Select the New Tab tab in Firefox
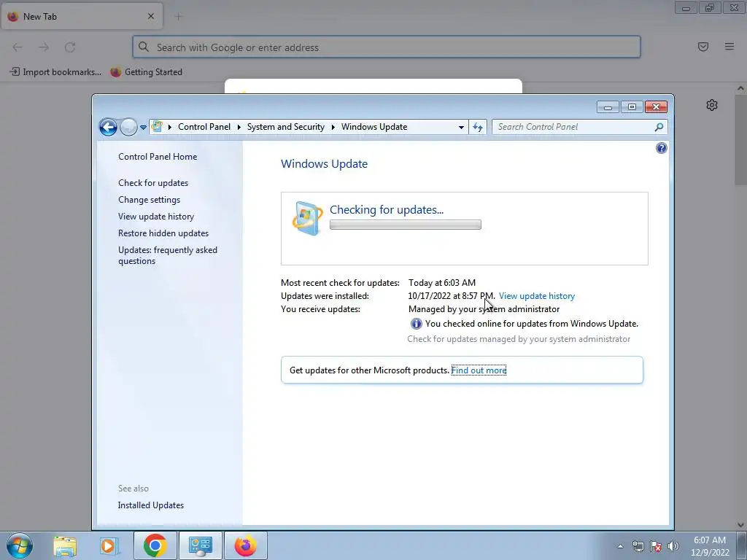The width and height of the screenshot is (747, 560). pos(82,16)
